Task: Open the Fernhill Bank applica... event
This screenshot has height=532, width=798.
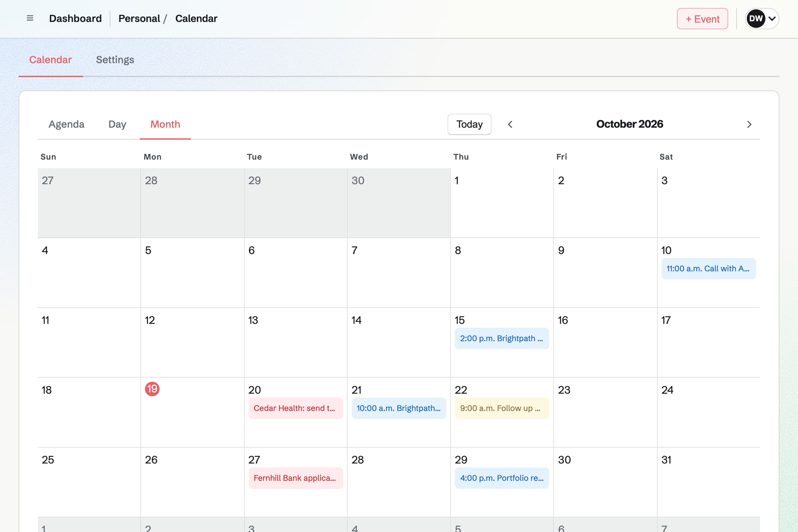Action: (x=296, y=478)
